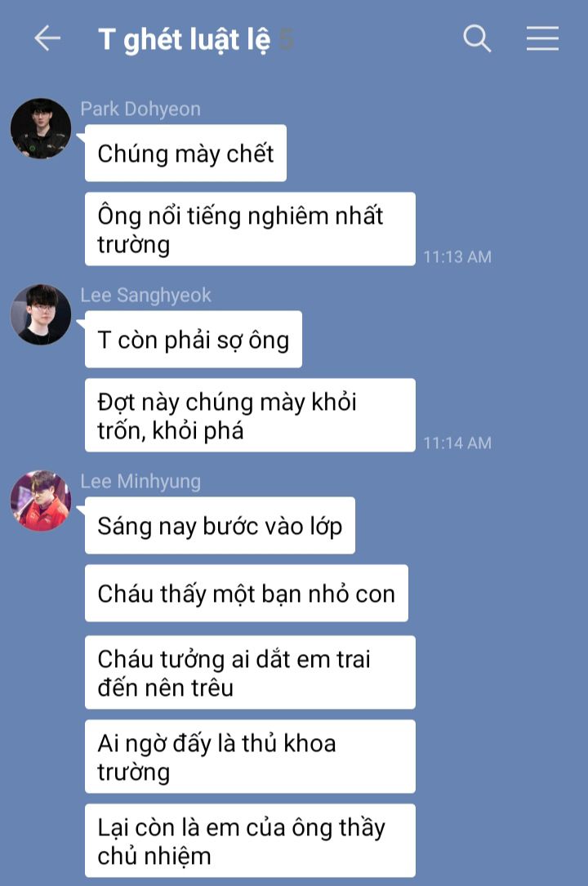Select the 'T còn phải sợ ông' message
The width and height of the screenshot is (588, 886).
click(194, 339)
